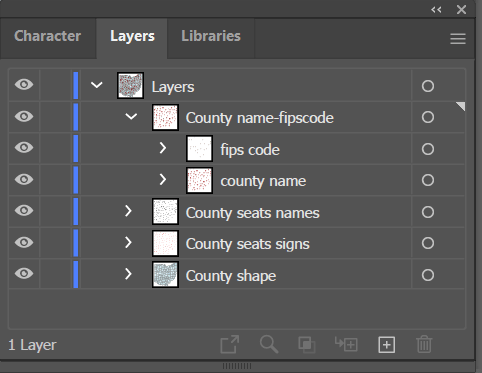Click county name layer thumbnail
This screenshot has width=482, height=373.
point(199,180)
